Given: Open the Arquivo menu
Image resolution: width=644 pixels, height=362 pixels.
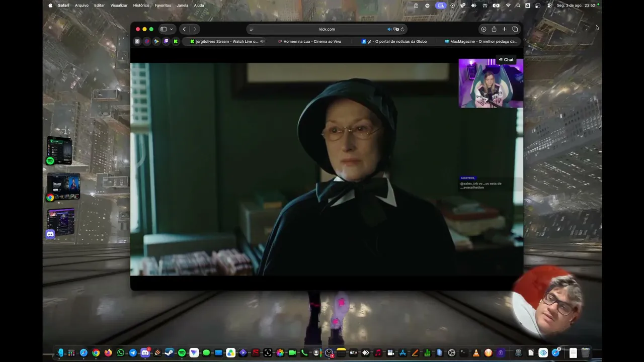Looking at the screenshot, I should [x=82, y=6].
